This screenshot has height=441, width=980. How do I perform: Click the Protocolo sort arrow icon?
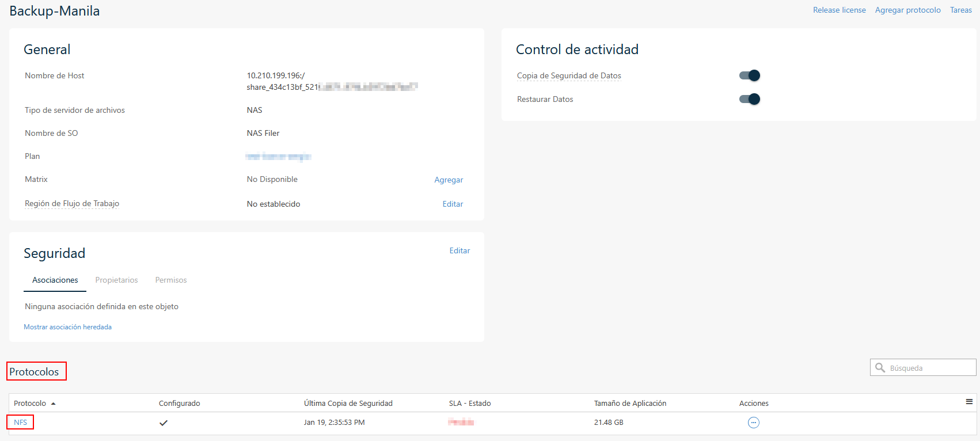point(54,404)
